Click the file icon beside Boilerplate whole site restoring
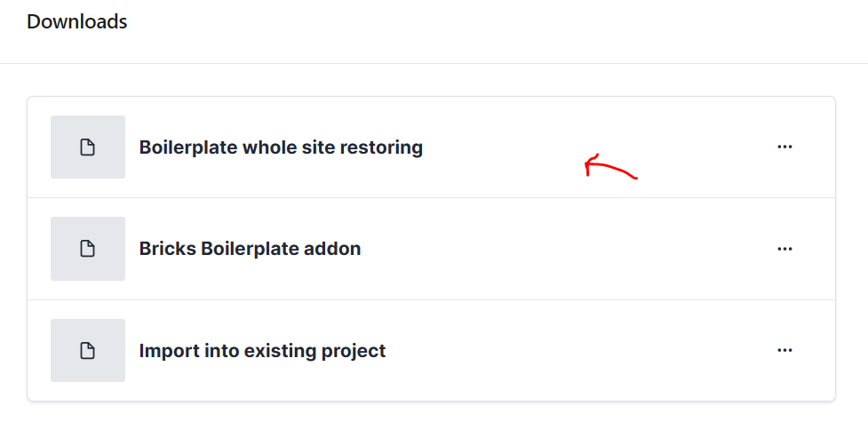The width and height of the screenshot is (868, 430). coord(88,147)
